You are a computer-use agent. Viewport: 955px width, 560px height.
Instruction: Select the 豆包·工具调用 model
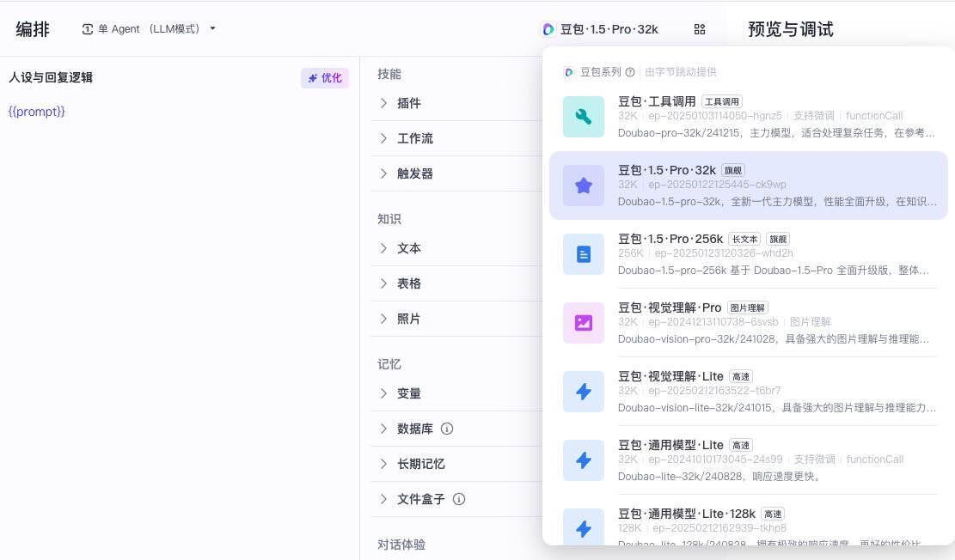[x=749, y=116]
